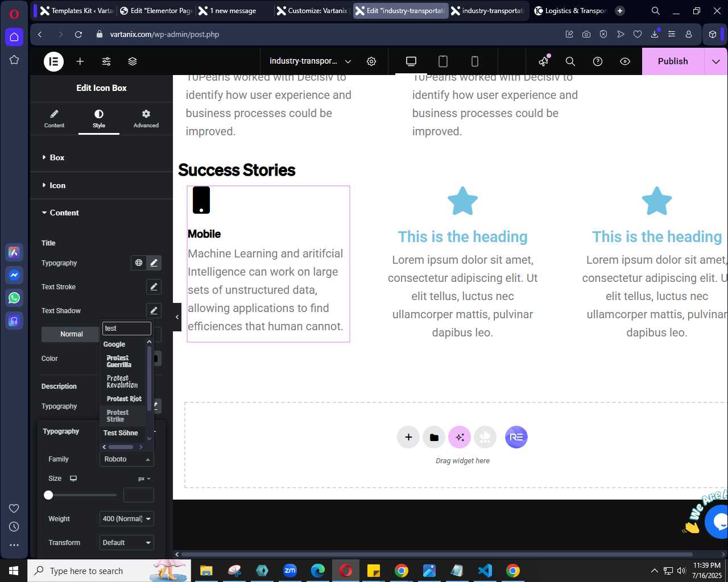Open the Weight 400 (Normal) dropdown

(126, 519)
